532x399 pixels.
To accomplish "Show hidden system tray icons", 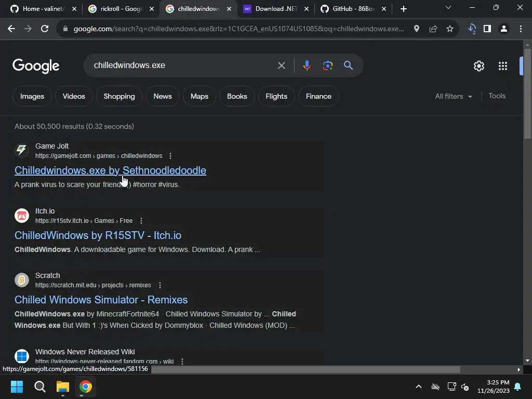I will (x=419, y=387).
